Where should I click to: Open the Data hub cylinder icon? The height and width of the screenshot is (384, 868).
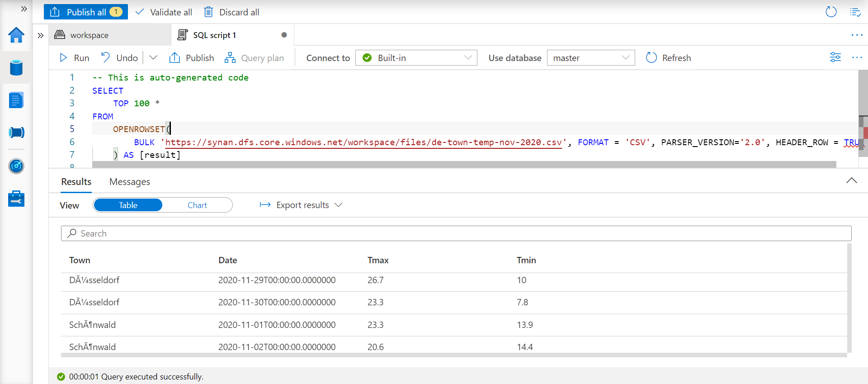pyautogui.click(x=16, y=68)
